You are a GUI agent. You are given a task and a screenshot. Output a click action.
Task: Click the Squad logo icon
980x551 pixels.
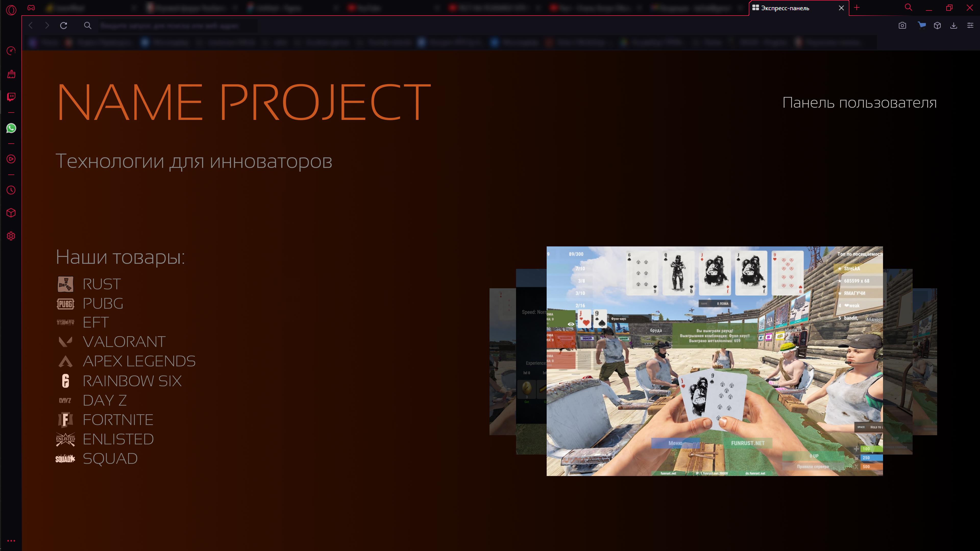[65, 459]
